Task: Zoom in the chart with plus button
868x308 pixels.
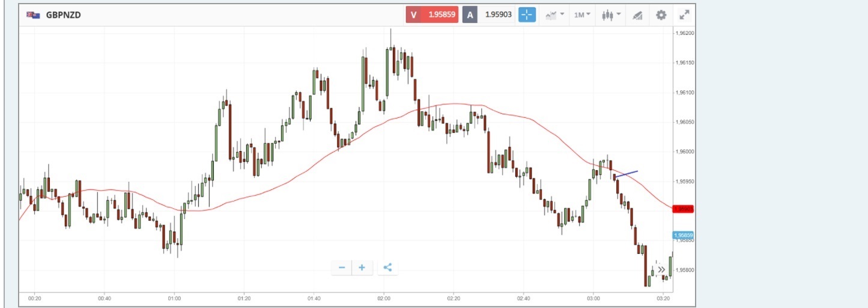Action: (362, 268)
